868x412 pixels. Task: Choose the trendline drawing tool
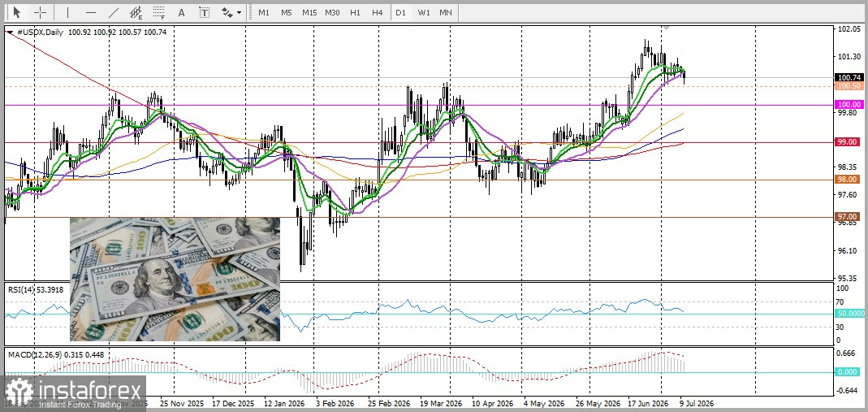pyautogui.click(x=114, y=12)
